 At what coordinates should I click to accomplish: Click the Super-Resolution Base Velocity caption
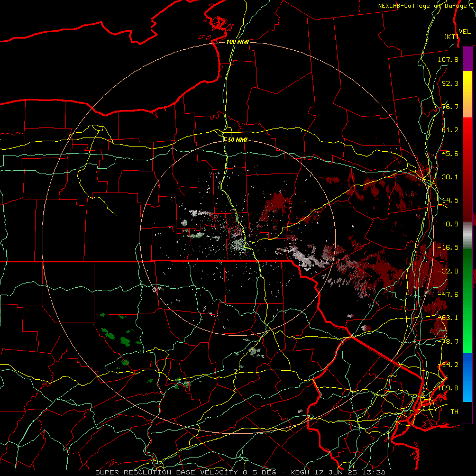click(x=240, y=472)
